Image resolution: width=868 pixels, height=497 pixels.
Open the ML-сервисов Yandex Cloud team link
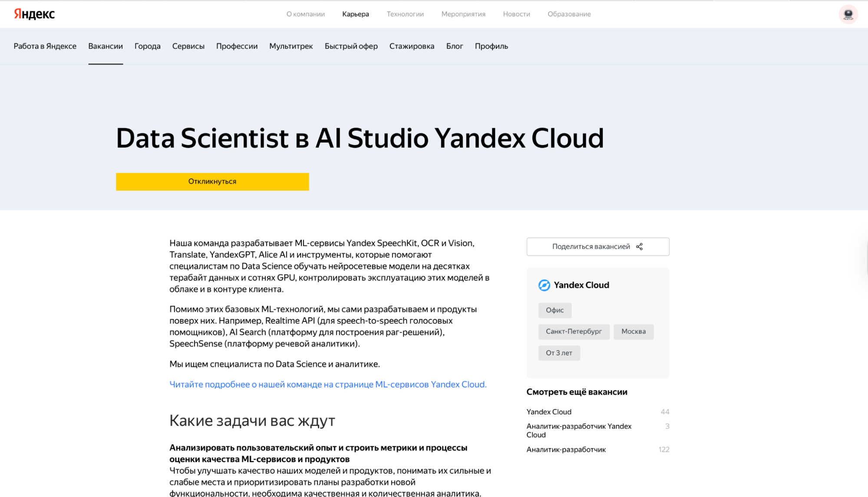(328, 384)
